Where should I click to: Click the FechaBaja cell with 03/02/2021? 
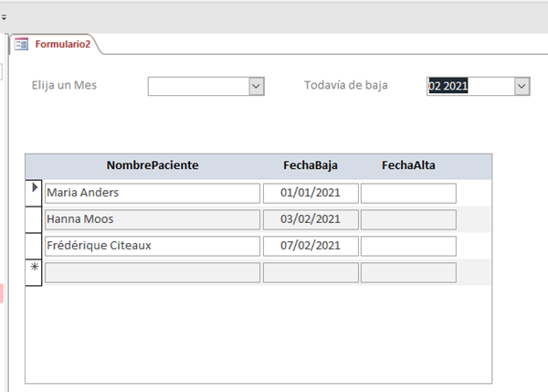point(311,219)
